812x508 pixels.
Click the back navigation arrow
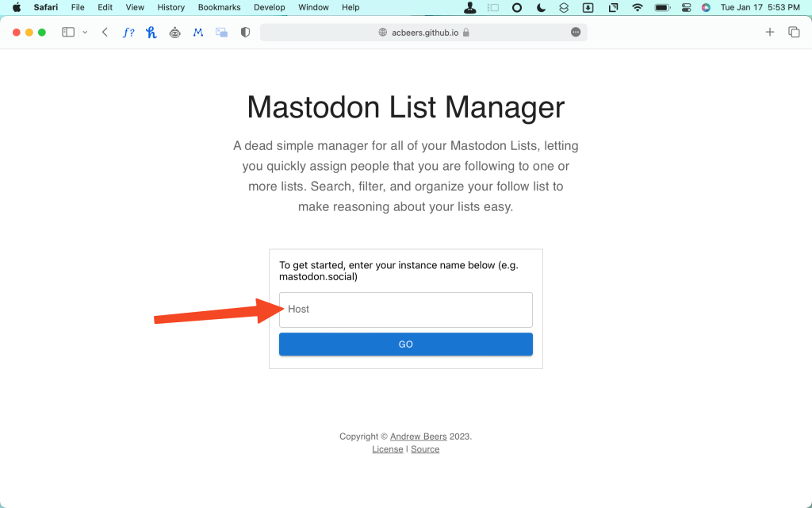point(105,32)
